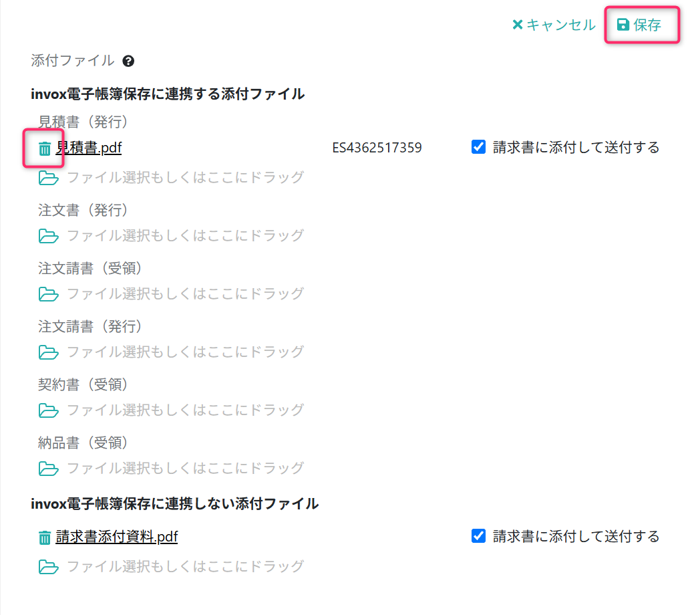Click folder icon below 請求書添付資料.pdf

(48, 566)
